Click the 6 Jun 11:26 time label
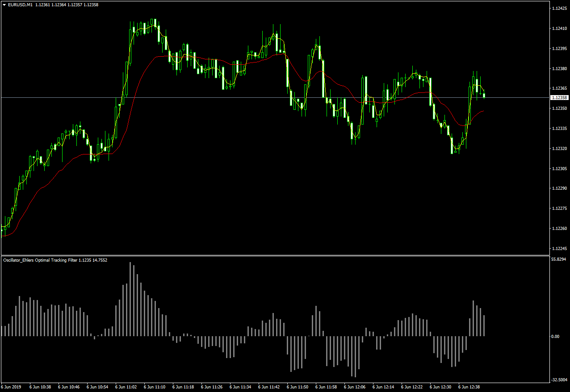 212,387
